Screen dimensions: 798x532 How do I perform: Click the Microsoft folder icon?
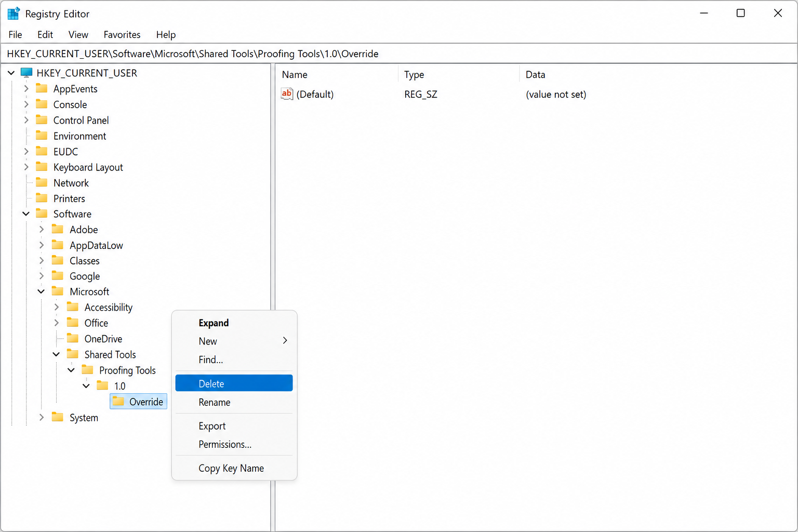pos(58,291)
